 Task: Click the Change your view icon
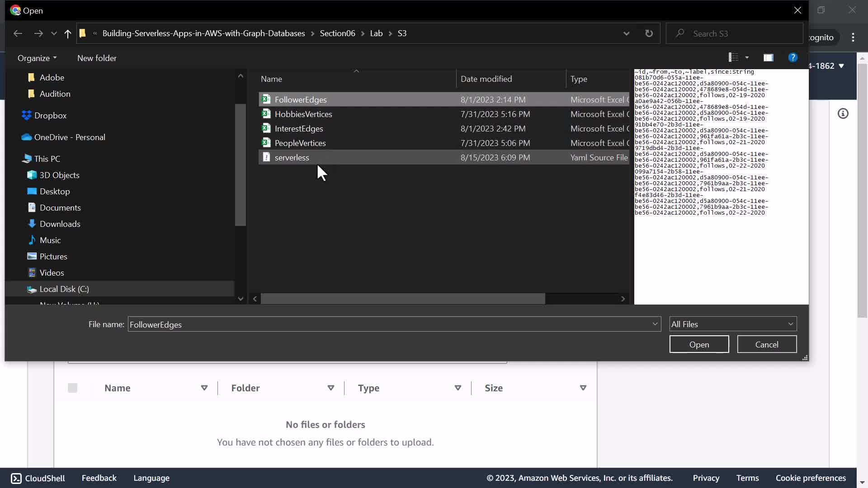tap(733, 58)
